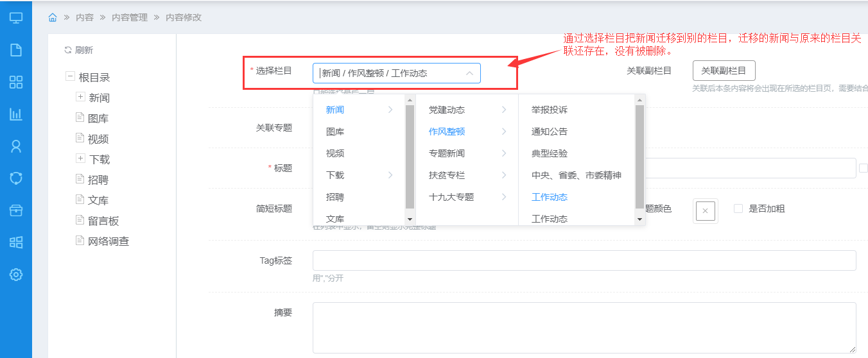This screenshot has width=868, height=358.
Task: Select 根目录 in the tree
Action: coord(94,77)
